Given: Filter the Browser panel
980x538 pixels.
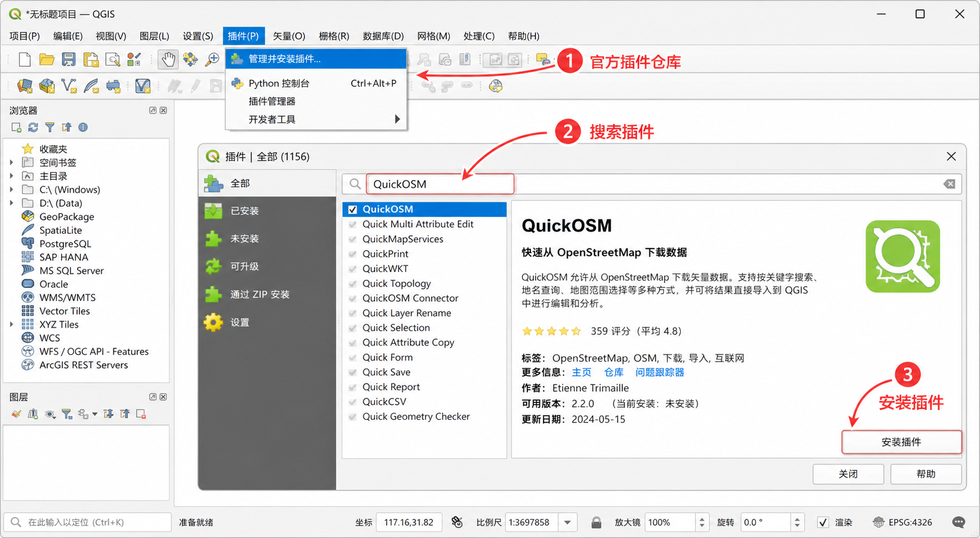Looking at the screenshot, I should [x=50, y=127].
